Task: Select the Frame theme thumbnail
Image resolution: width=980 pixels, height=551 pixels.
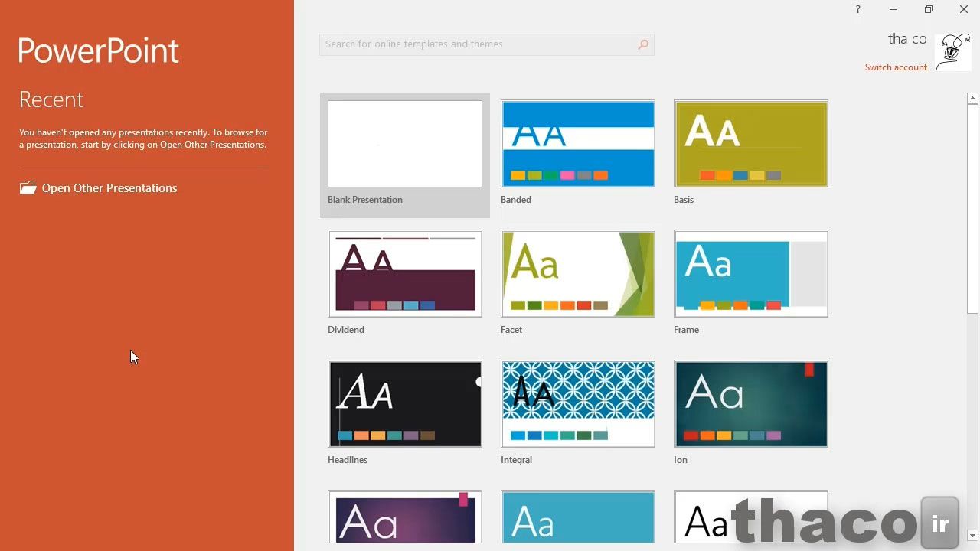Action: click(x=751, y=274)
